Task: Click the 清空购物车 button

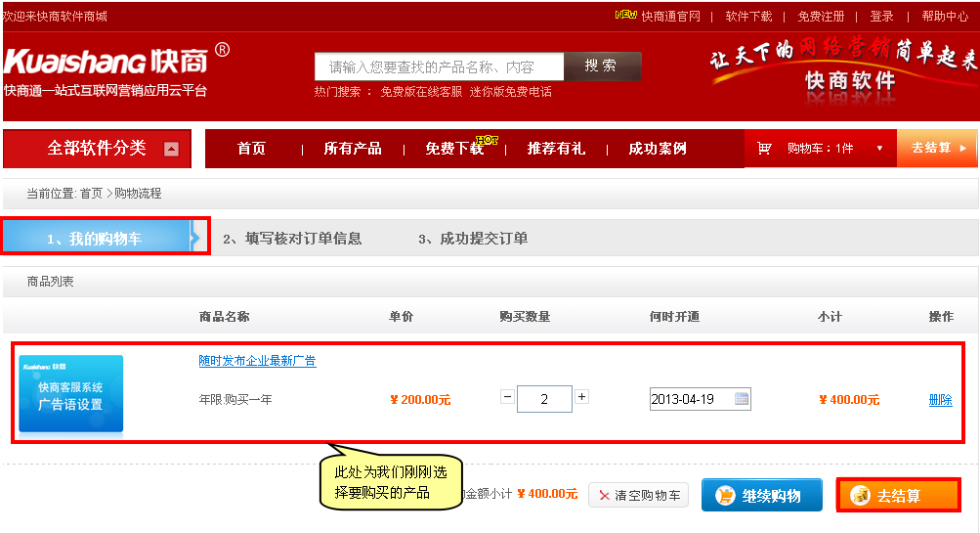Action: pyautogui.click(x=638, y=496)
